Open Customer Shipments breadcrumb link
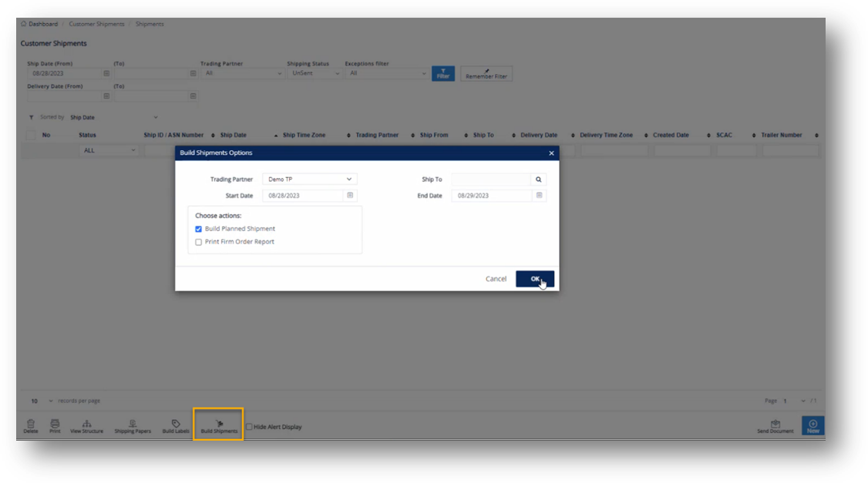Viewport: 868px width, 483px height. 96,24
